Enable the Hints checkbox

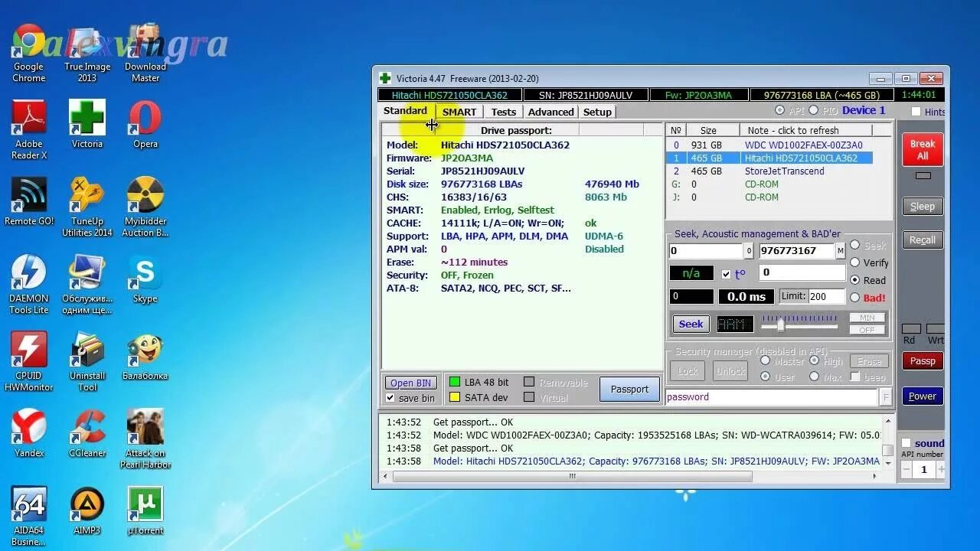point(916,112)
